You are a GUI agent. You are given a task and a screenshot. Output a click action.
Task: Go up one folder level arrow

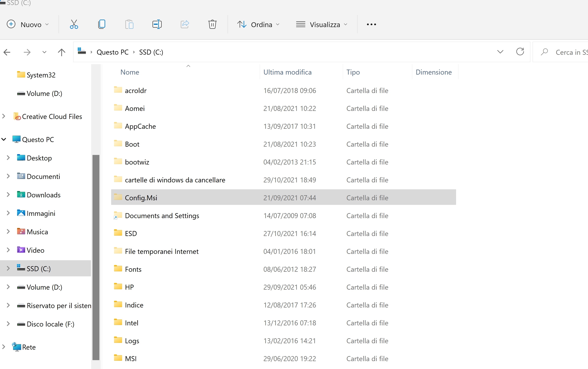62,52
